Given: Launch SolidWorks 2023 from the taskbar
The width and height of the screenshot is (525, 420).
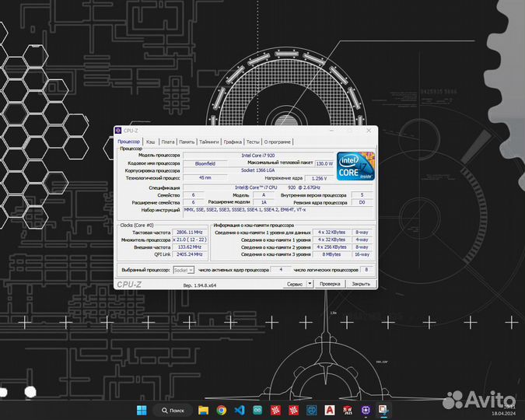Looking at the screenshot, I should click(x=348, y=410).
